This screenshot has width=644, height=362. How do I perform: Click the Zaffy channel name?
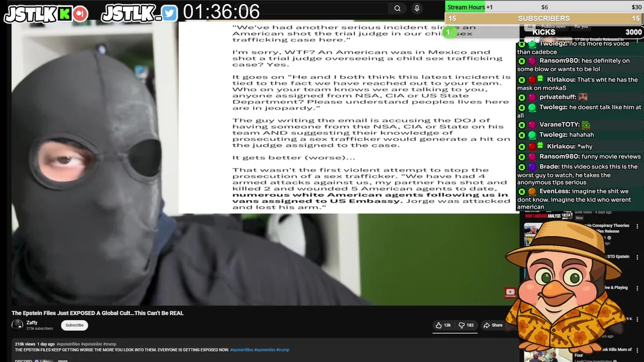point(32,323)
